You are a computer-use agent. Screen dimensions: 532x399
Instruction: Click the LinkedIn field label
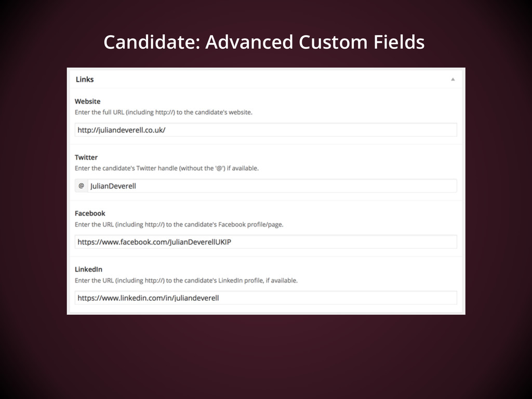pos(88,270)
